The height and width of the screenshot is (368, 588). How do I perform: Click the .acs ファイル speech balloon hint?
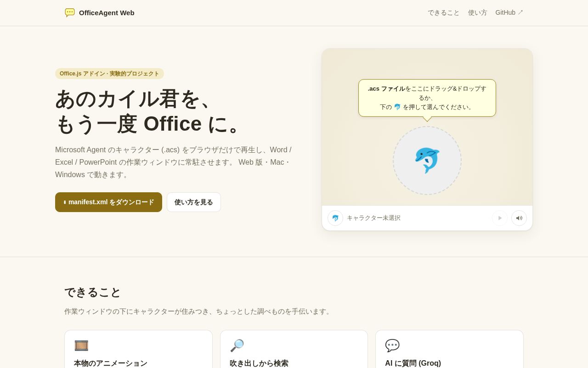coord(427,98)
